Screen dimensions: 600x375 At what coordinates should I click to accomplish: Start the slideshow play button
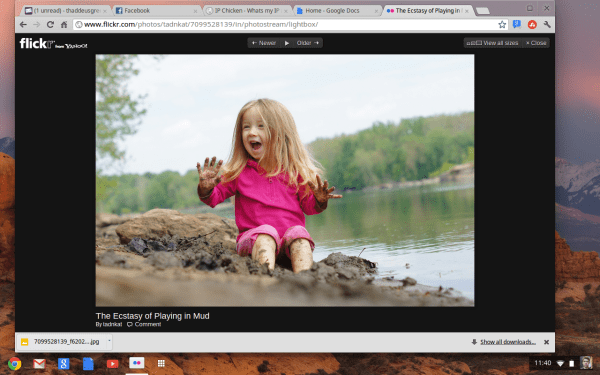(x=287, y=43)
